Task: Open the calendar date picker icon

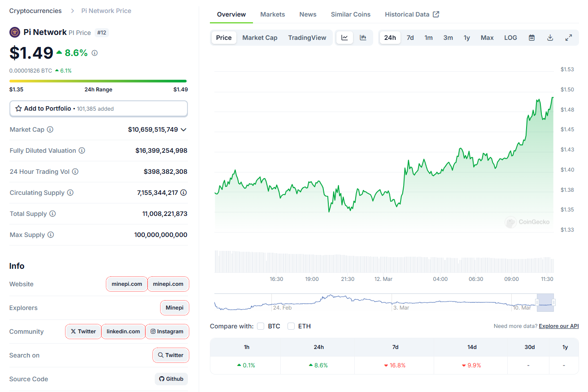Action: (x=531, y=38)
